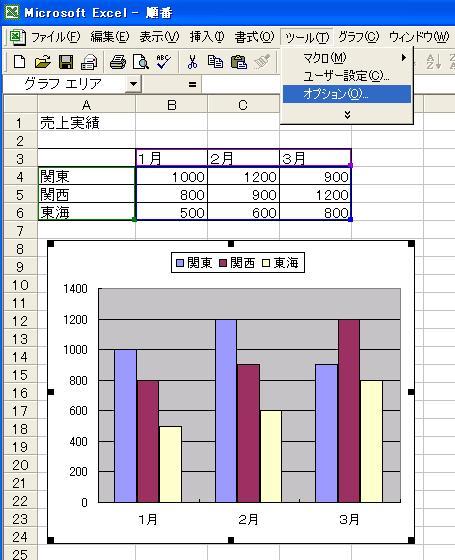Open the グラフ(C) menu
The image size is (455, 560).
[x=358, y=37]
